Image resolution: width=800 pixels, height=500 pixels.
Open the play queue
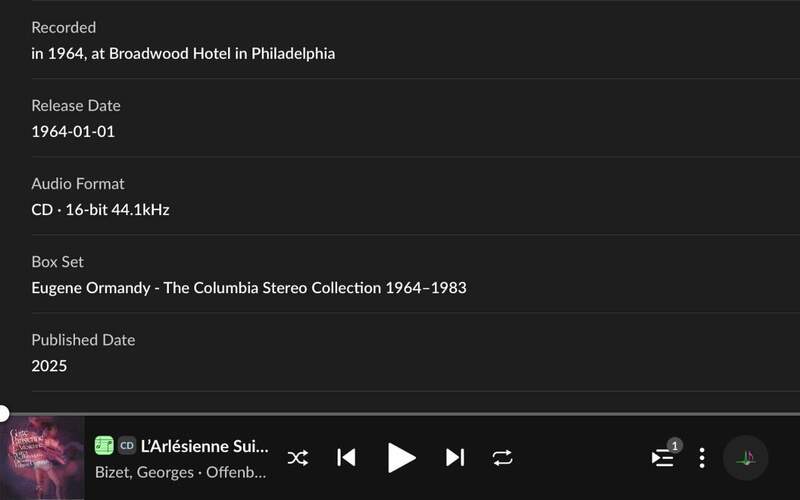click(663, 458)
